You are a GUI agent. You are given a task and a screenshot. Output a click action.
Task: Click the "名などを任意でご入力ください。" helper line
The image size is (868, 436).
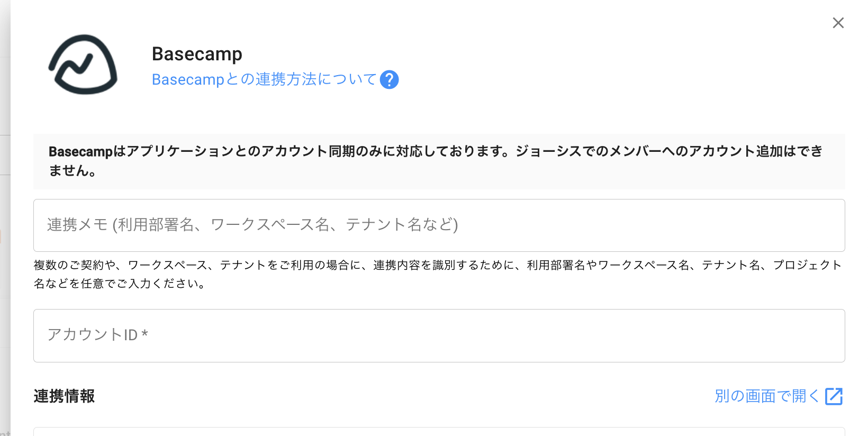coord(120,284)
